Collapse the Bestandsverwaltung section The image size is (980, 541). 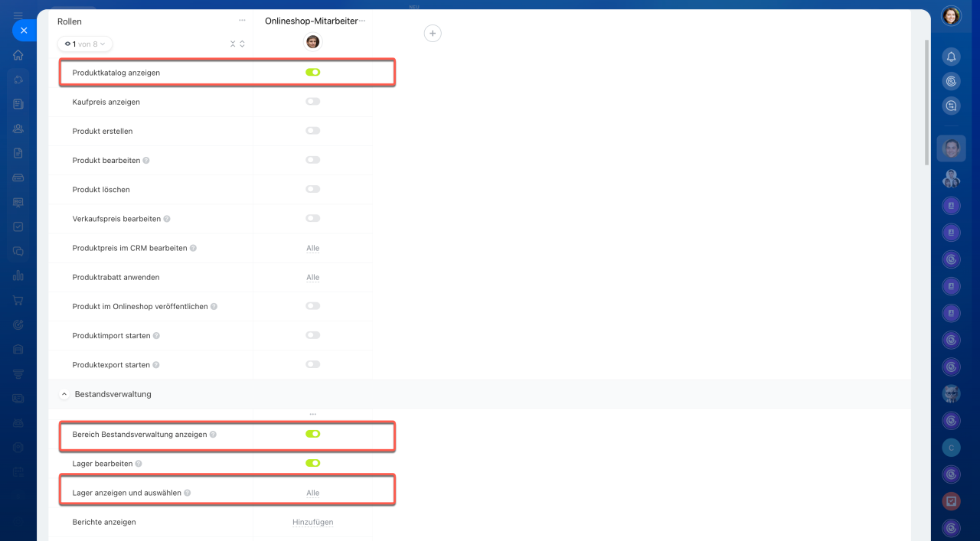64,394
